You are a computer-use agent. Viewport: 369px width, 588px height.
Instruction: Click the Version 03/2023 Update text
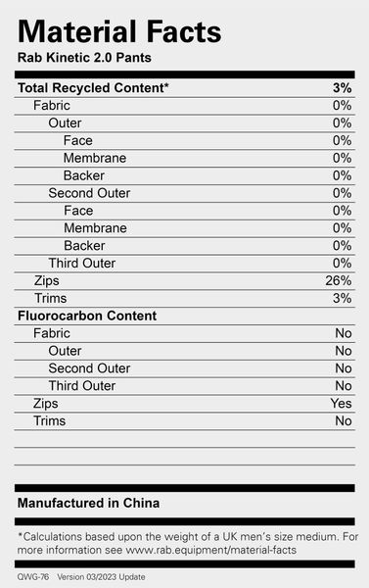(101, 577)
